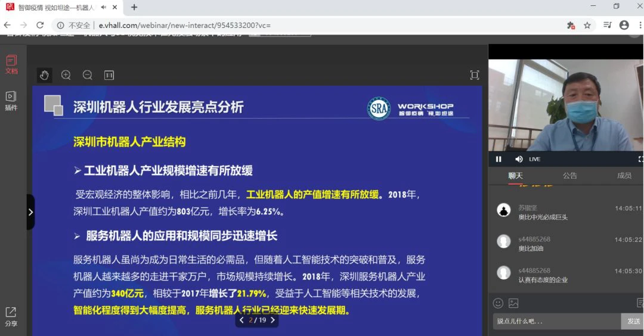Image resolution: width=644 pixels, height=336 pixels.
Task: Attach an image to the chat
Action: click(513, 303)
